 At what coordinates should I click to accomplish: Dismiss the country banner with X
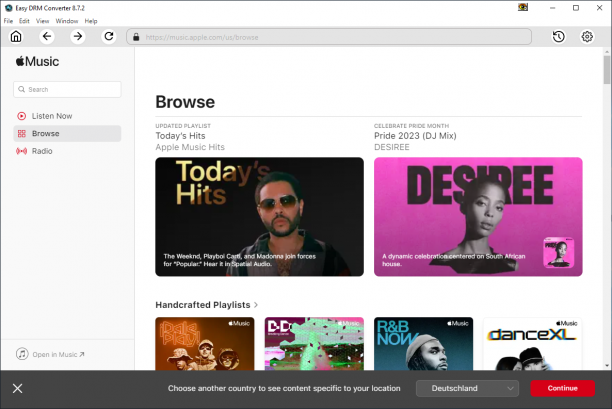point(18,388)
